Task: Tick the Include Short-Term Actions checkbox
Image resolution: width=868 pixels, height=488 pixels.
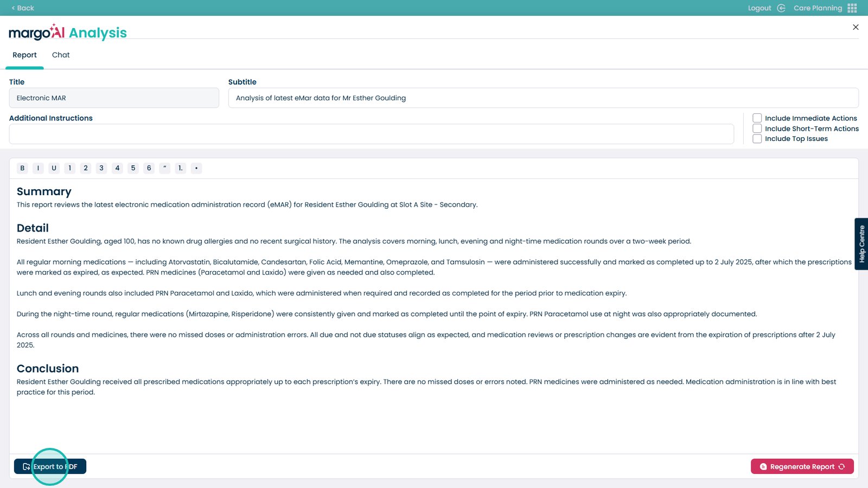Action: coord(757,129)
